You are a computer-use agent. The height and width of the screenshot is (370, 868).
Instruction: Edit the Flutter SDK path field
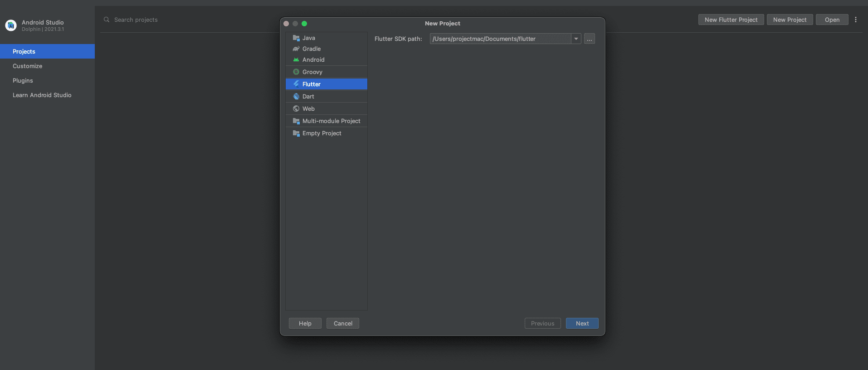click(x=500, y=39)
